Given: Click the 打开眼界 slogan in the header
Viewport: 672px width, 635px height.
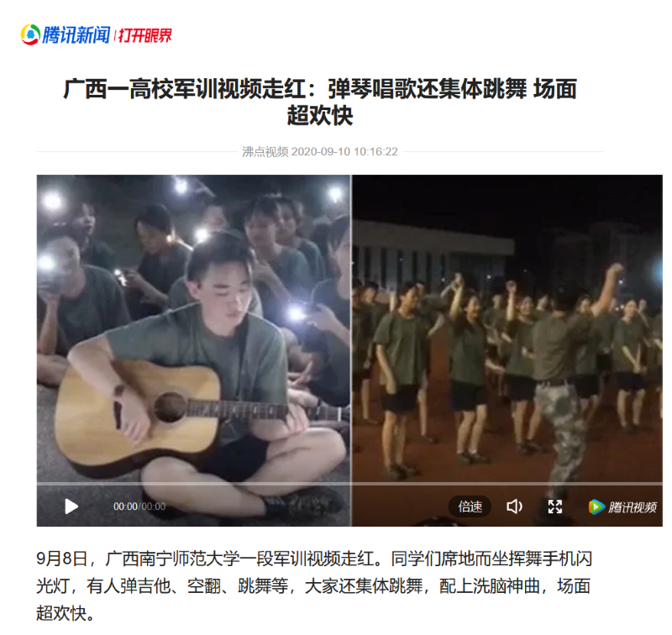Looking at the screenshot, I should click(144, 35).
